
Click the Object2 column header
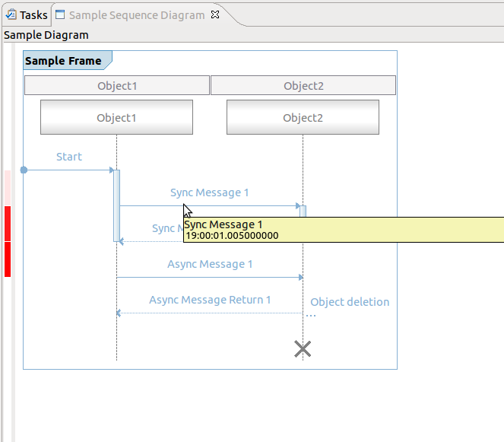[303, 86]
